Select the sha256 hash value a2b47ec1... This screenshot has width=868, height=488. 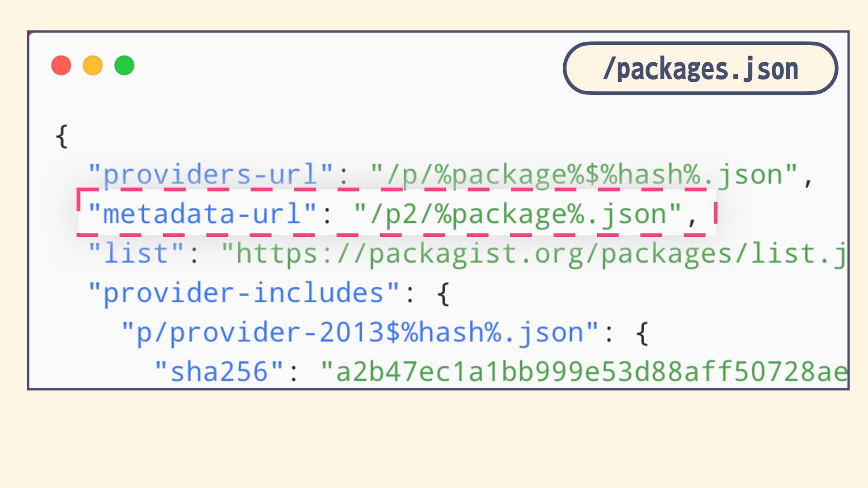pos(584,372)
